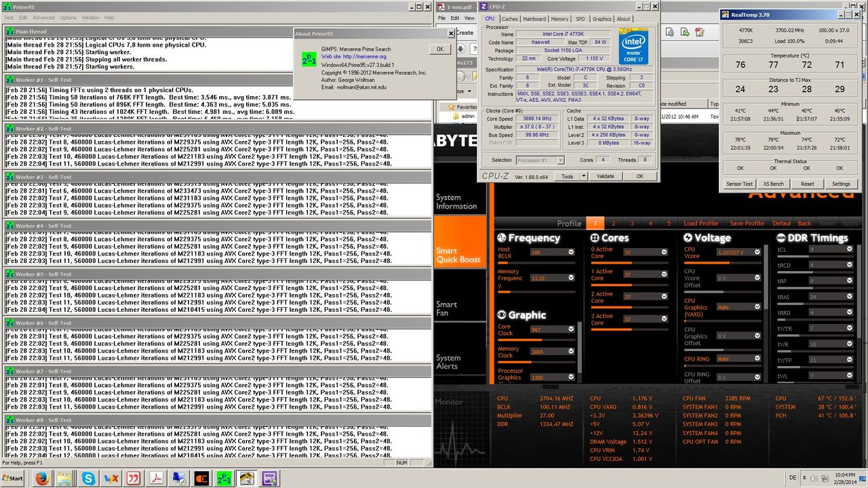The height and width of the screenshot is (488, 868).
Task: Click the Worker #1 Self-Test window icon
Action: pos(9,80)
